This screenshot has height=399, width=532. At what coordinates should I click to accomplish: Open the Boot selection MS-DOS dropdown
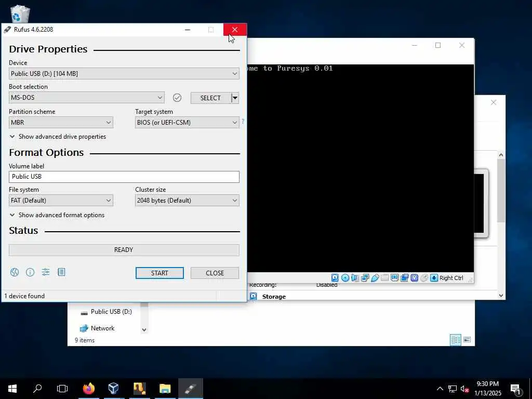point(87,97)
